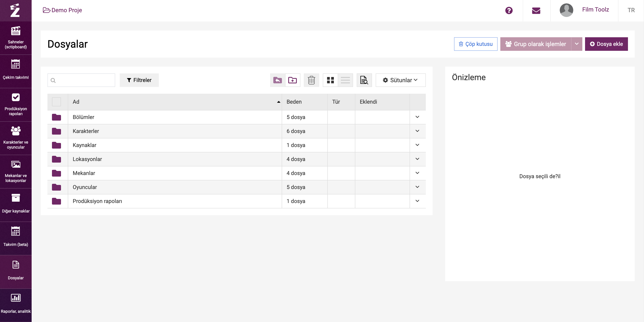This screenshot has width=644, height=322.
Task: Switch to grid view layout
Action: click(x=330, y=80)
